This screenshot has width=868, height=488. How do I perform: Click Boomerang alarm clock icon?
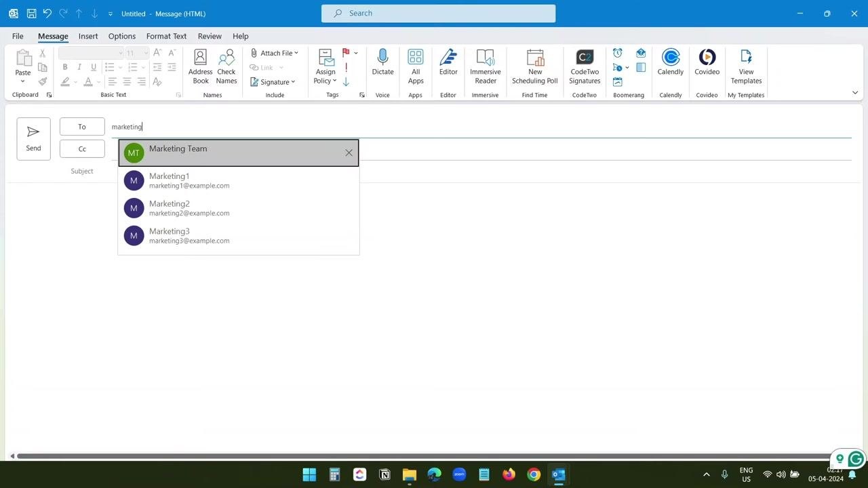pyautogui.click(x=617, y=53)
